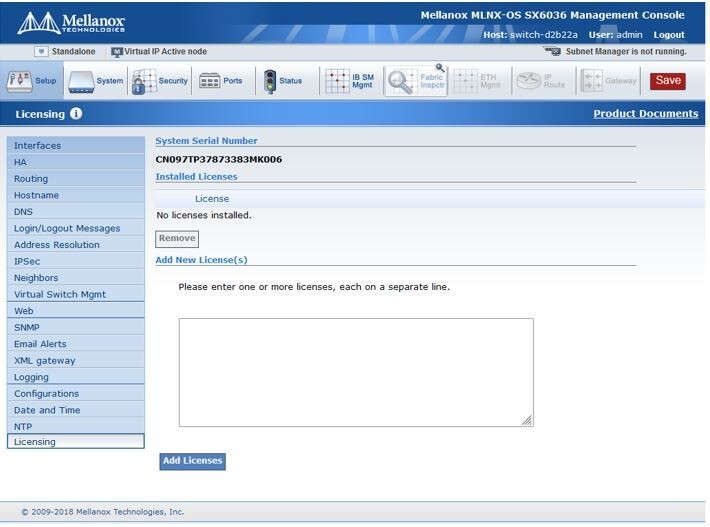Open the Status traffic-light icon

pyautogui.click(x=270, y=81)
